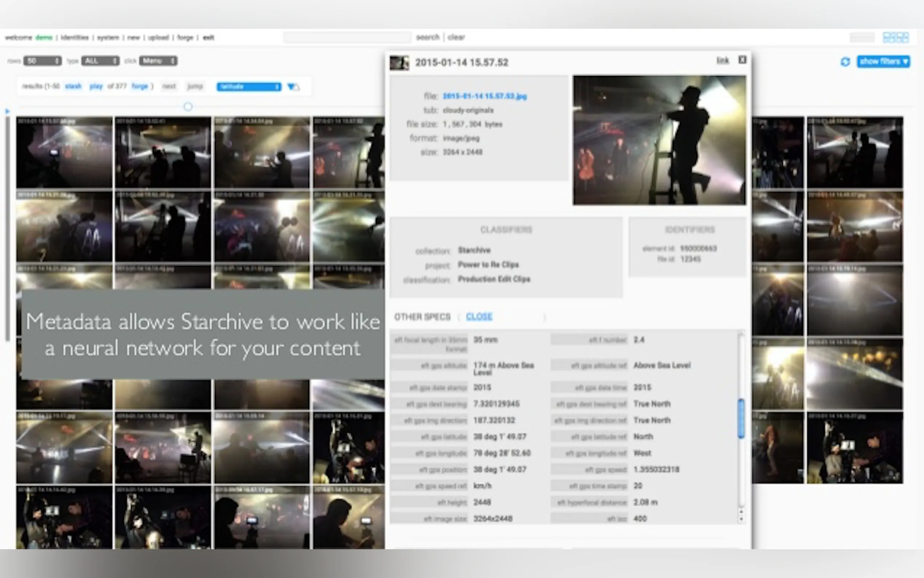This screenshot has width=924, height=578.
Task: Open the identities menu item
Action: [75, 37]
